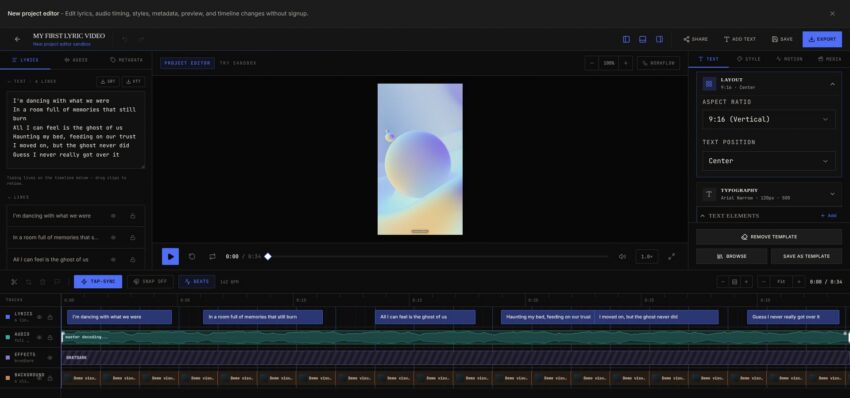Viewport: 850px width, 398px height.
Task: Toggle the right panel layout icon
Action: 659,39
